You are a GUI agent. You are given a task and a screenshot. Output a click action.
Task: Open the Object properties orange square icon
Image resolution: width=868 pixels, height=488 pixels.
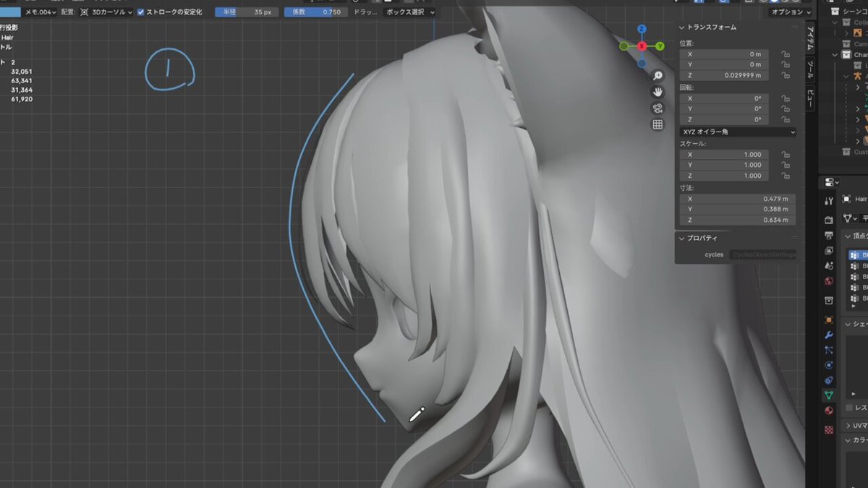tap(829, 320)
